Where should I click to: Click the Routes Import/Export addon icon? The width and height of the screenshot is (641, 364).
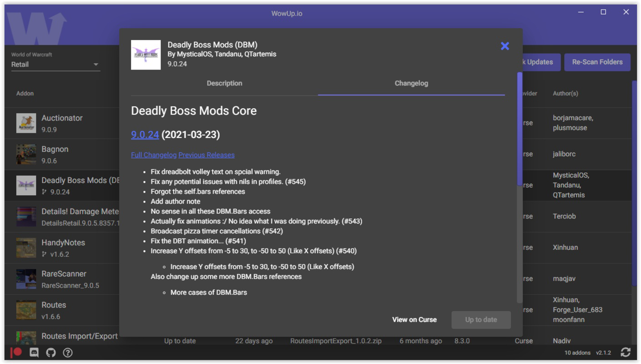26,338
